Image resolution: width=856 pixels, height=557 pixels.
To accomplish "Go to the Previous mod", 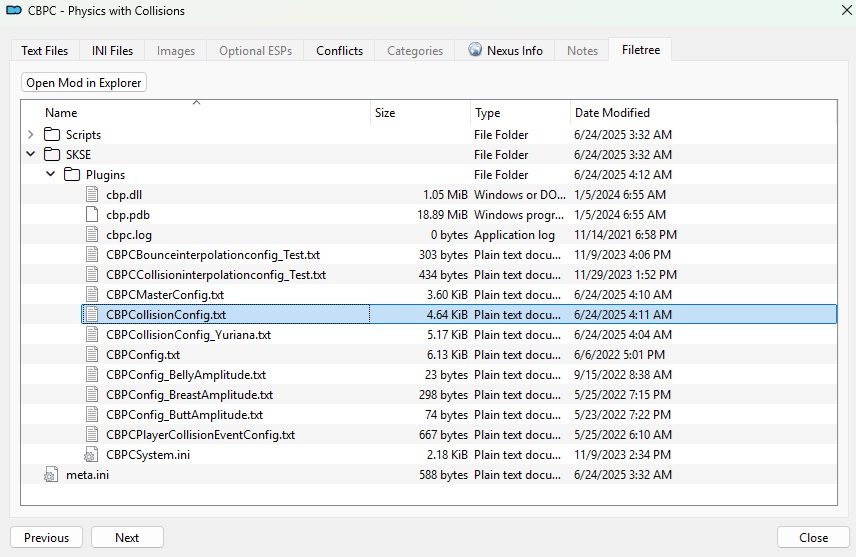I will pos(46,537).
